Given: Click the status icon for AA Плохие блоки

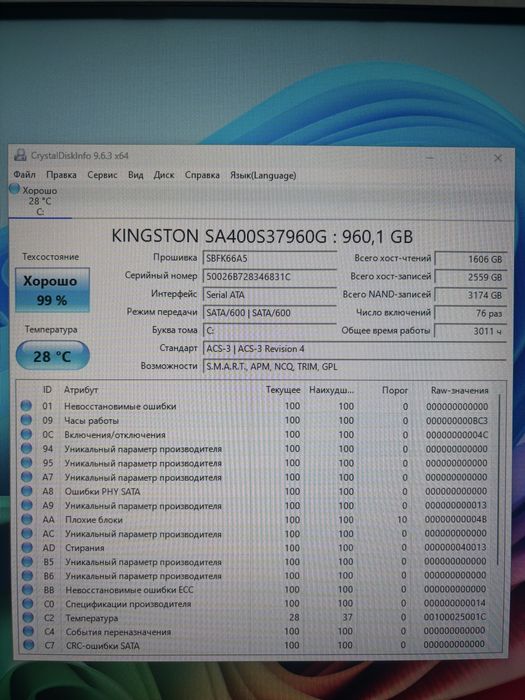Looking at the screenshot, I should pos(27,519).
